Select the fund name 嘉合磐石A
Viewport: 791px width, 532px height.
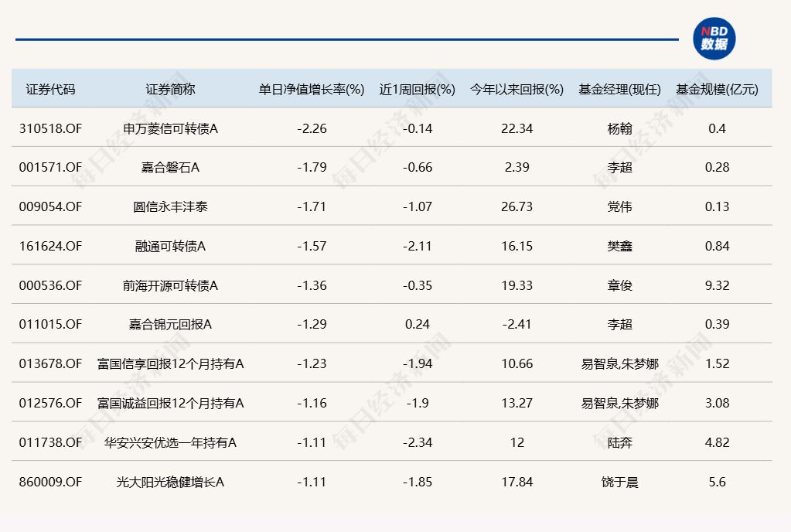pos(170,168)
